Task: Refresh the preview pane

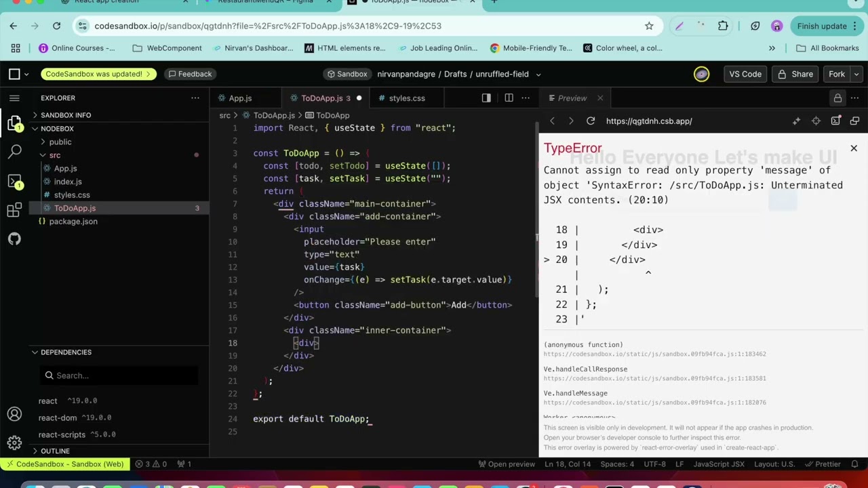Action: click(591, 121)
